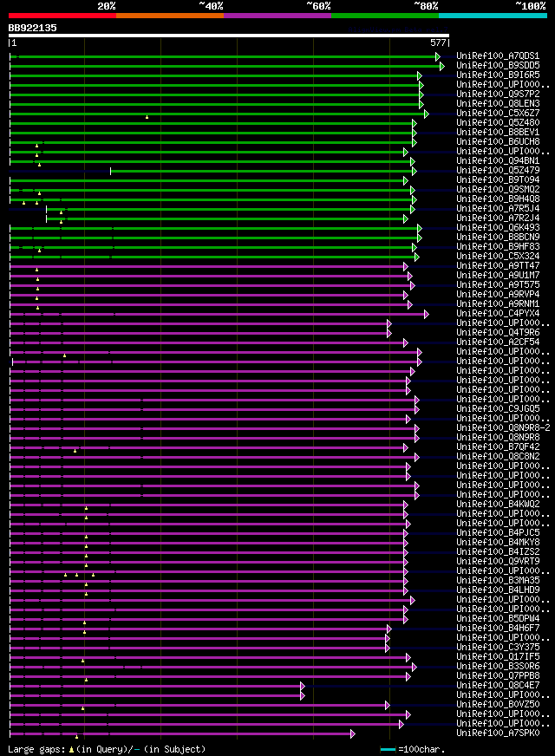555x756 pixels.
Task: Click the green ~80% identity legend segment
Action: (x=385, y=16)
